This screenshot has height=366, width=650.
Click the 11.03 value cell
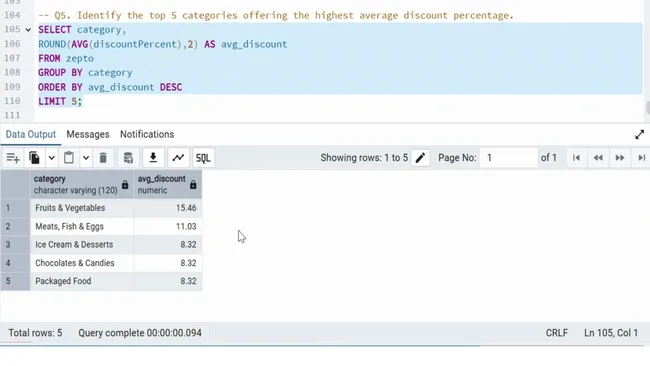pyautogui.click(x=168, y=226)
